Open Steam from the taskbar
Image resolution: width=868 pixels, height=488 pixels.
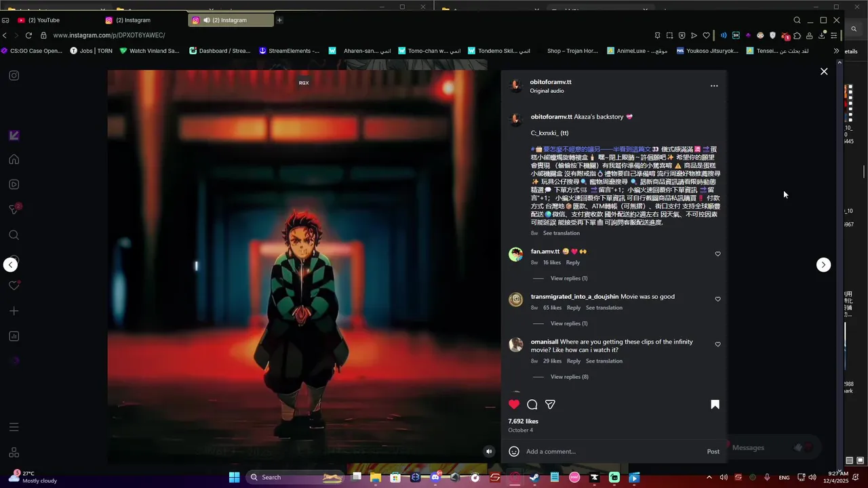click(x=535, y=477)
